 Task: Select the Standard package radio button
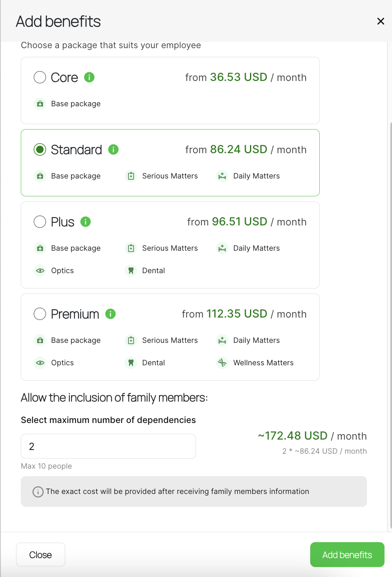[x=40, y=149]
